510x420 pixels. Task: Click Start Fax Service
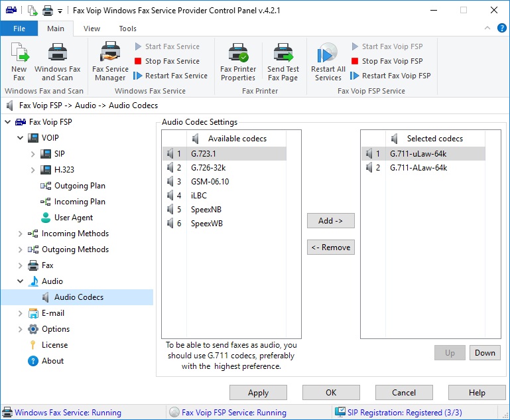[167, 46]
